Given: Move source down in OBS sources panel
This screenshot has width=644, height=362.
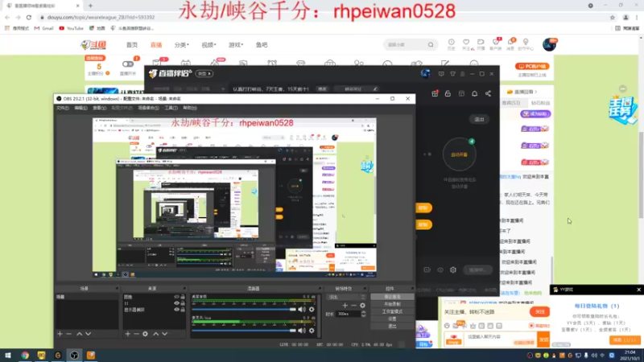Looking at the screenshot, I should click(x=165, y=334).
